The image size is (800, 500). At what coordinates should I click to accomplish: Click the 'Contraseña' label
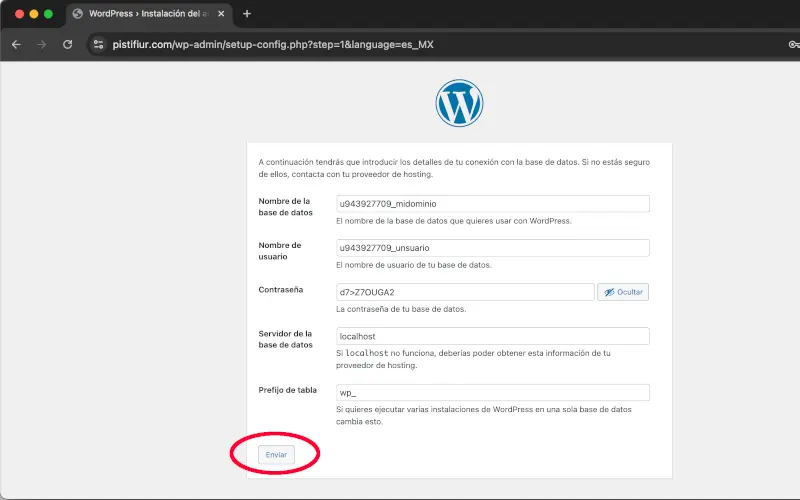click(x=281, y=289)
